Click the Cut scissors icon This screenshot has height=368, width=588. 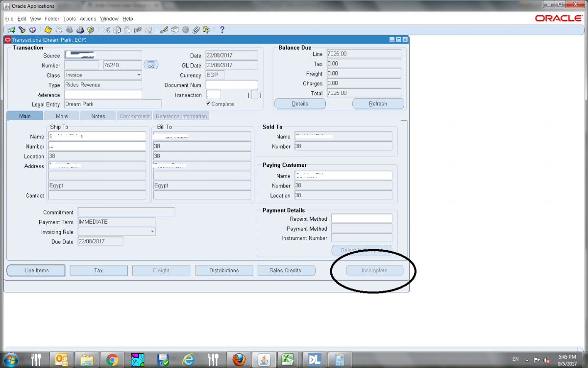click(x=107, y=30)
